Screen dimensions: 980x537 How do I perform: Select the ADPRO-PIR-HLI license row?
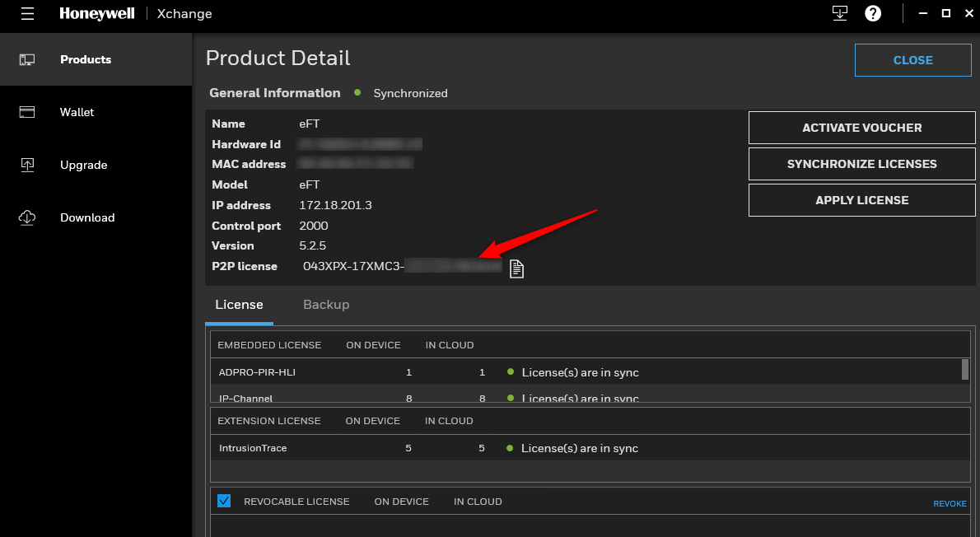[x=586, y=371]
